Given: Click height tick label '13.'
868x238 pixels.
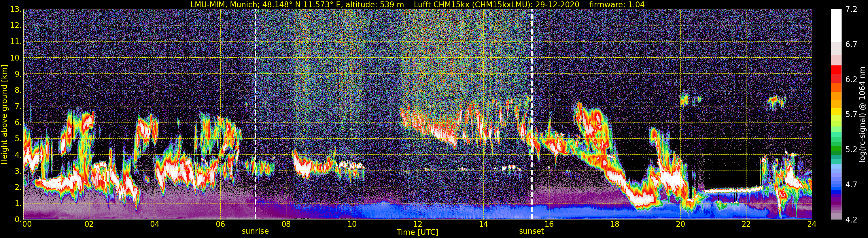Looking at the screenshot, I should (x=16, y=10).
